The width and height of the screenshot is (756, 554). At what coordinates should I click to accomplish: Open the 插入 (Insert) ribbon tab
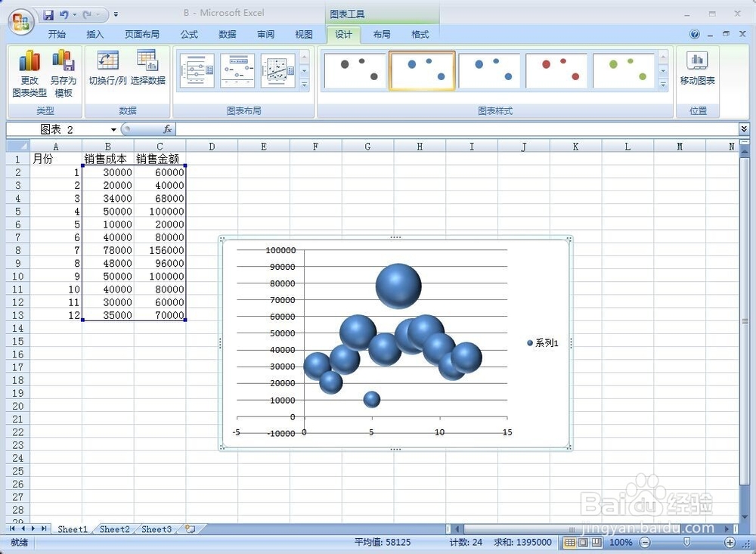94,34
